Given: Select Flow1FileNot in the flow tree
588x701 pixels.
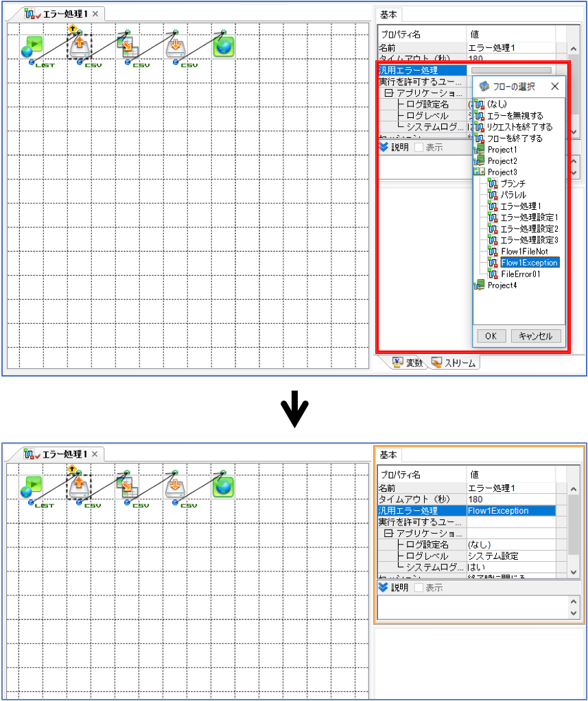Looking at the screenshot, I should pos(524,251).
